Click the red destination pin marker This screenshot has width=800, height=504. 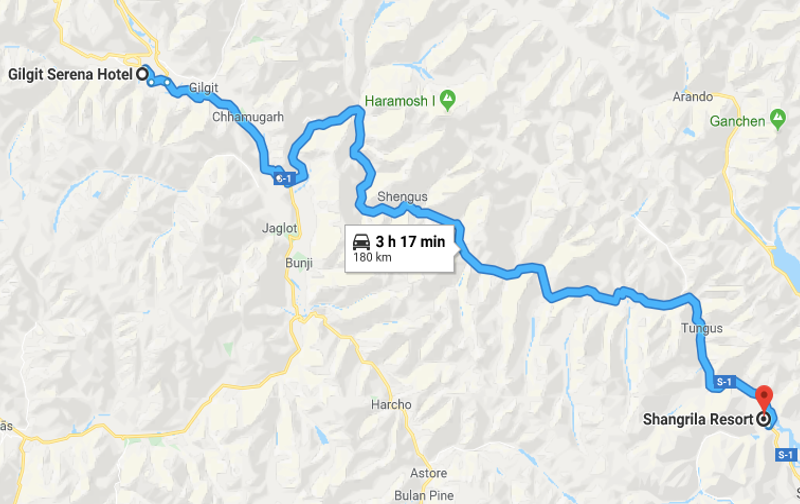click(x=763, y=398)
